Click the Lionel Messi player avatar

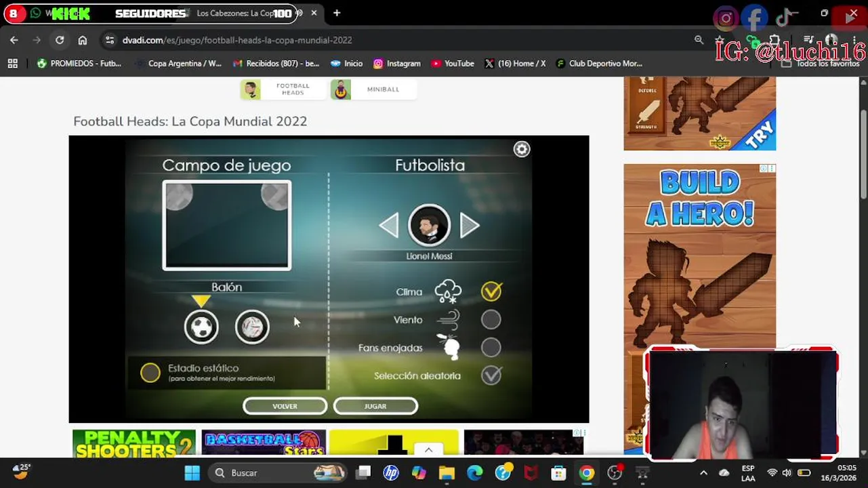pyautogui.click(x=429, y=225)
